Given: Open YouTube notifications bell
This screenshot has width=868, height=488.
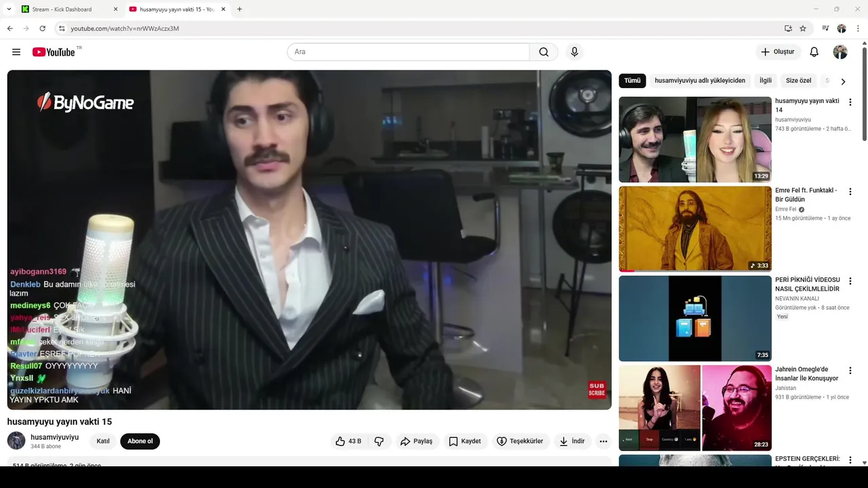Looking at the screenshot, I should [x=814, y=52].
